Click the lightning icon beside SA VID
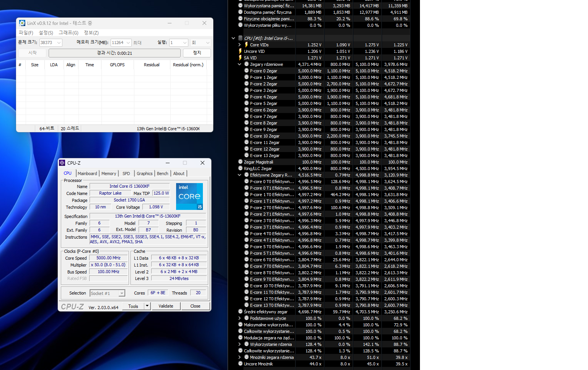588x370 pixels. coord(240,58)
